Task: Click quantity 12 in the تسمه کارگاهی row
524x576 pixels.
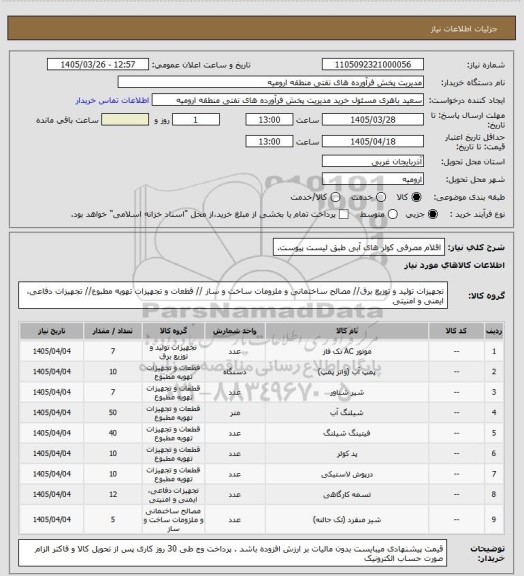Action: [113, 494]
